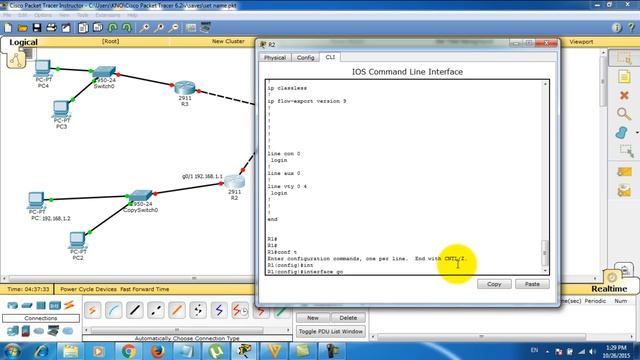Switch to the Realtime mode tab
This screenshot has height=360, width=640.
[609, 289]
